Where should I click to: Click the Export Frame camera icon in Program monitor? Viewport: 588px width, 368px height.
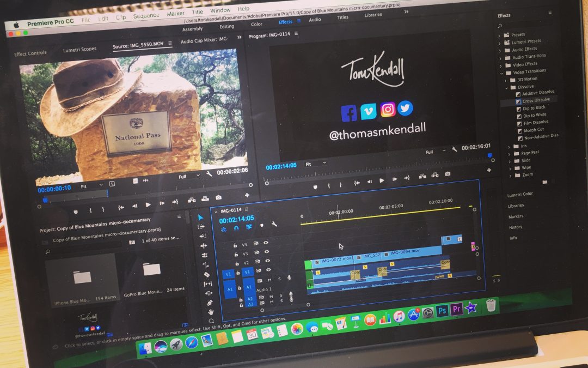[x=448, y=174]
